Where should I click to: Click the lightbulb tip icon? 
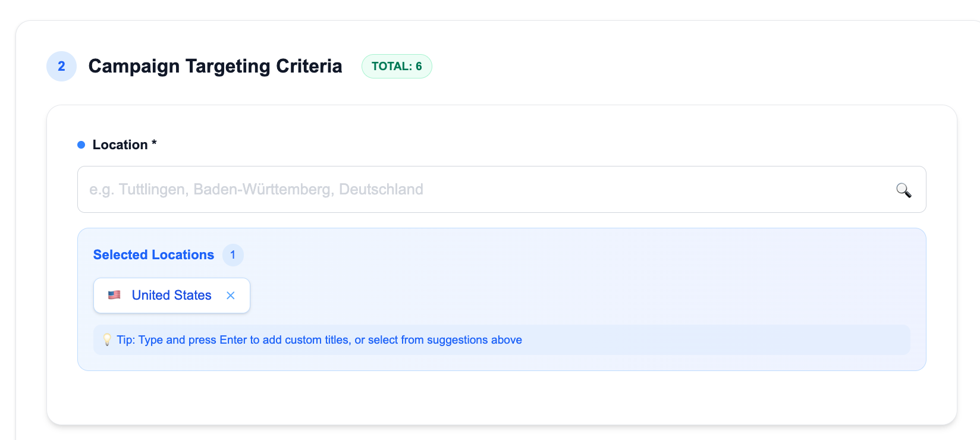[x=107, y=340]
